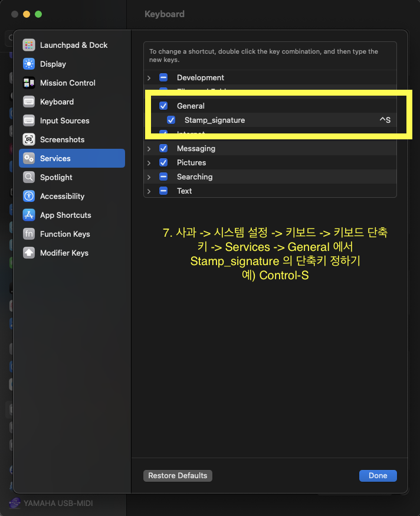Screen dimensions: 420x516
Task: Select the Mission Control icon
Action: (x=29, y=83)
